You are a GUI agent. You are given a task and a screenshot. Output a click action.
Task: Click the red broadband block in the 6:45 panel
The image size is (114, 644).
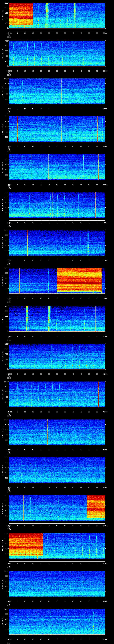[x=26, y=545]
